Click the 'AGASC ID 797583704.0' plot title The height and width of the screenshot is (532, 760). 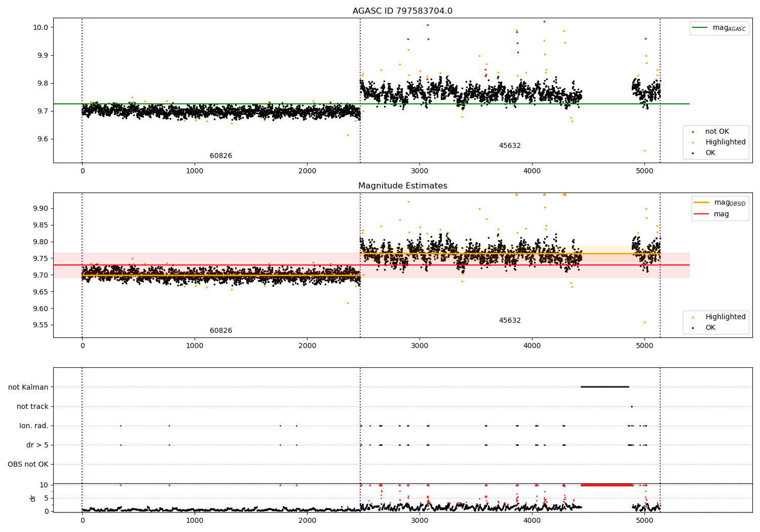(402, 11)
